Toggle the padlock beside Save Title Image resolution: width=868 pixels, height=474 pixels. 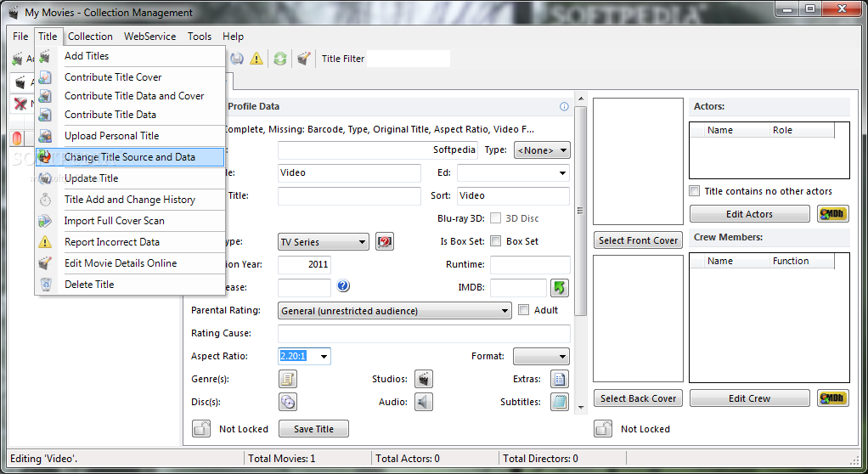coord(201,429)
